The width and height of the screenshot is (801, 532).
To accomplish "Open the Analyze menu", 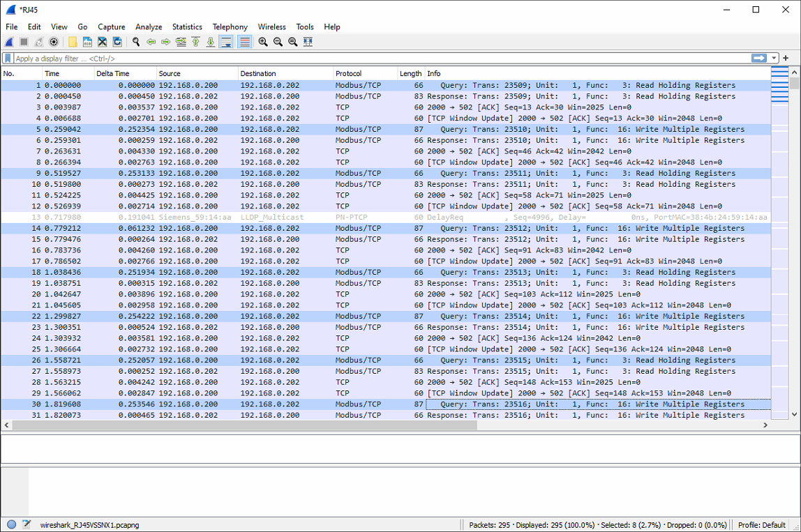I will (149, 26).
